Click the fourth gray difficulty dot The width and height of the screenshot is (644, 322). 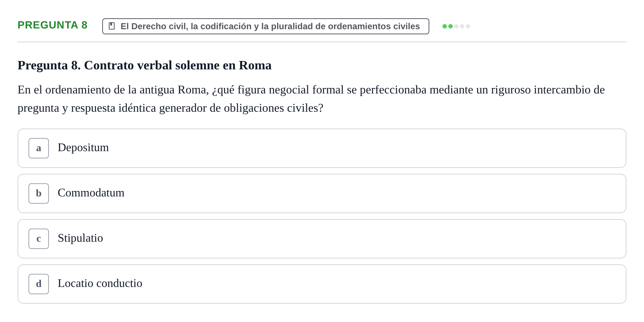coord(462,26)
